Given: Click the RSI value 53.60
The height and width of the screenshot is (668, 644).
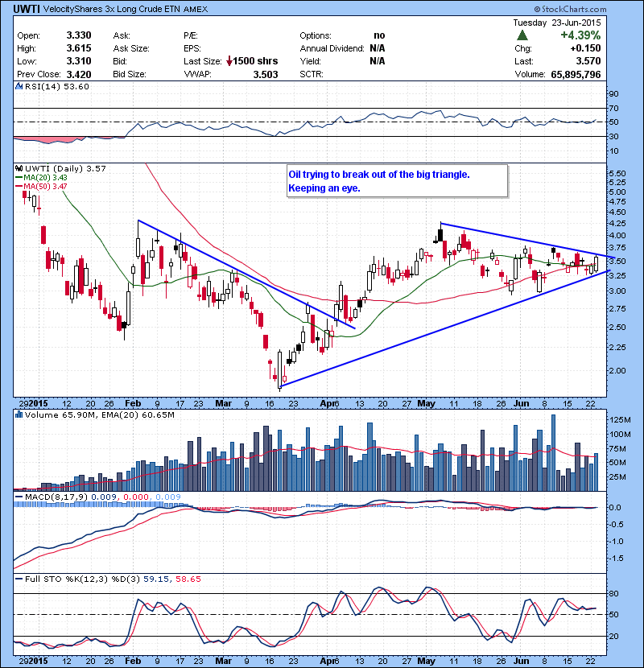Looking at the screenshot, I should click(x=77, y=86).
